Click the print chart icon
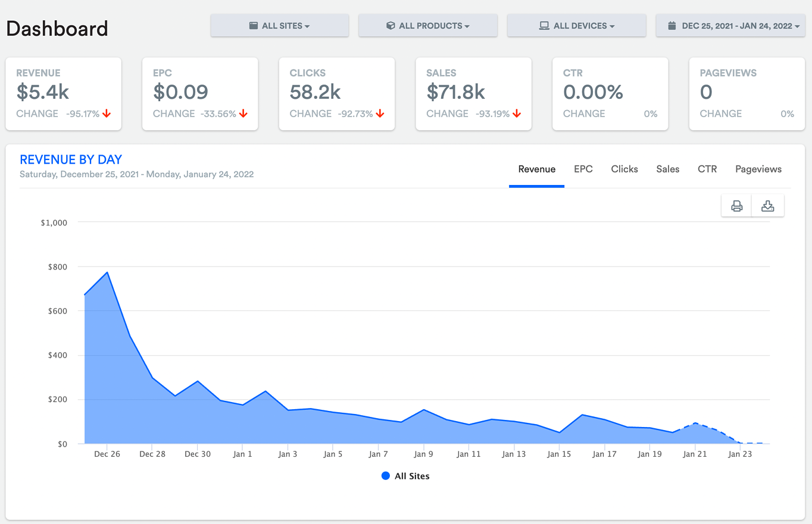The width and height of the screenshot is (812, 524). (x=737, y=206)
